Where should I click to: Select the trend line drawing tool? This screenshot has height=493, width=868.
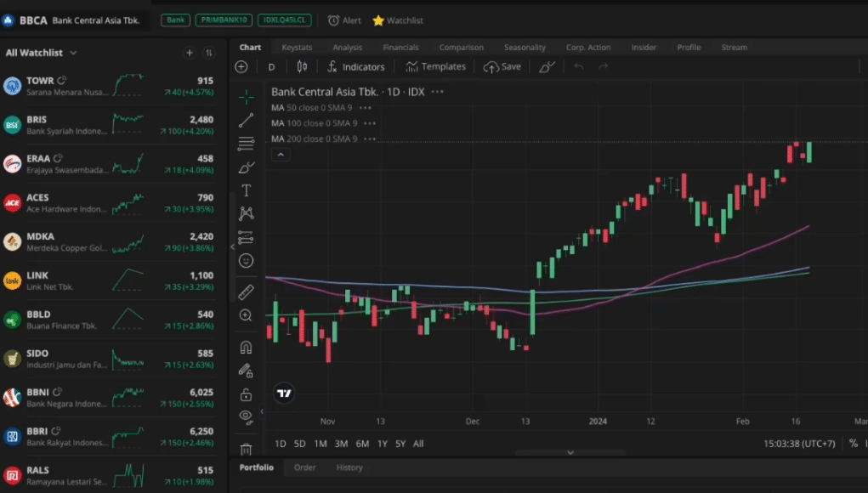246,120
